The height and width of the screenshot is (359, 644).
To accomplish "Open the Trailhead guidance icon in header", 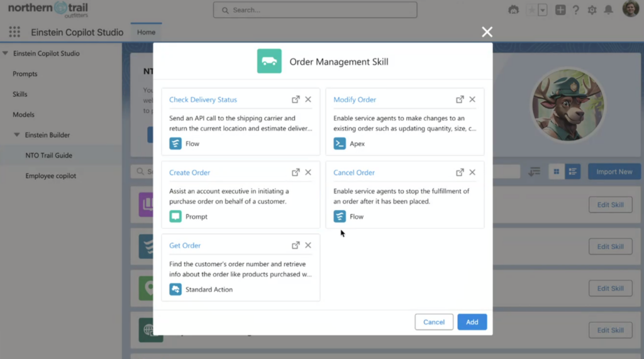I will 513,10.
